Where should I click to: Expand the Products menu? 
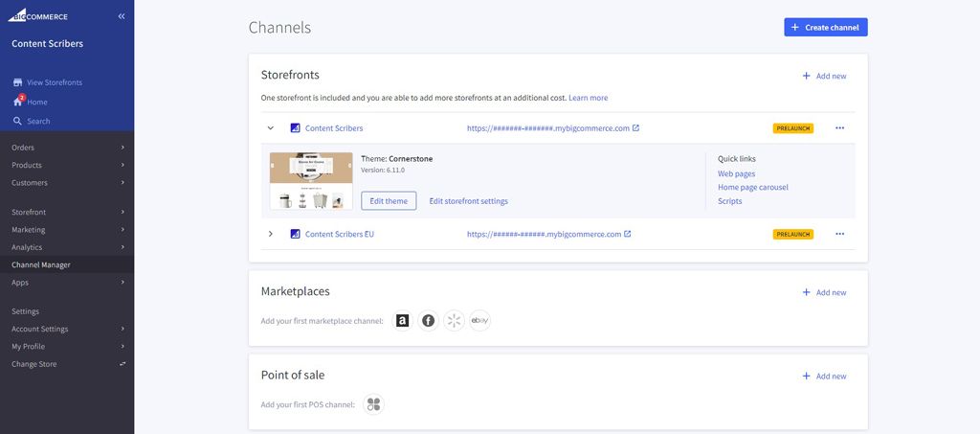pyautogui.click(x=67, y=165)
